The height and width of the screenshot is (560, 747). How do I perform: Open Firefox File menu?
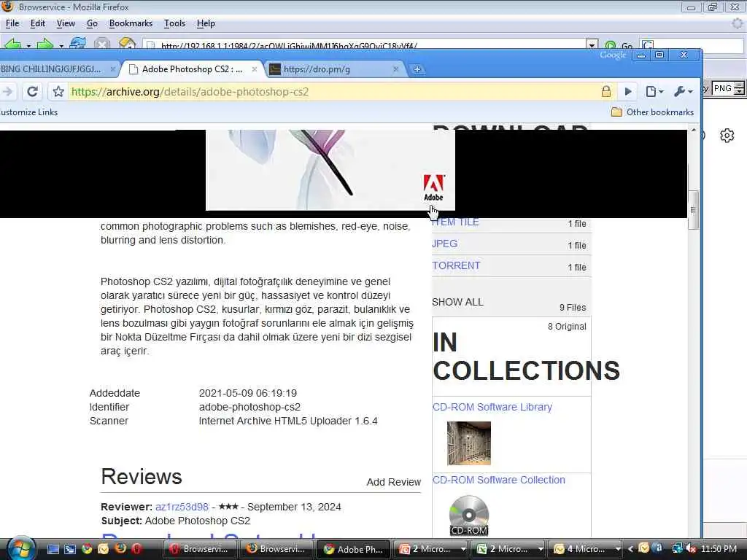click(12, 23)
